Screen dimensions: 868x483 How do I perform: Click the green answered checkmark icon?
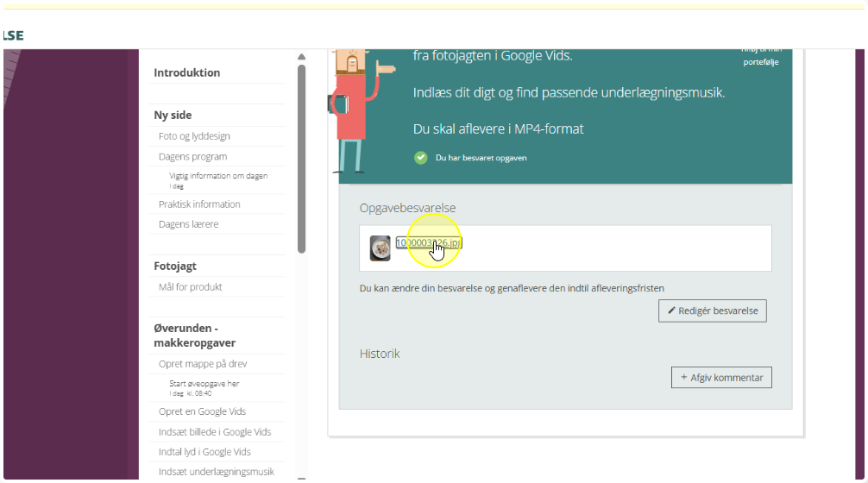[x=421, y=158]
